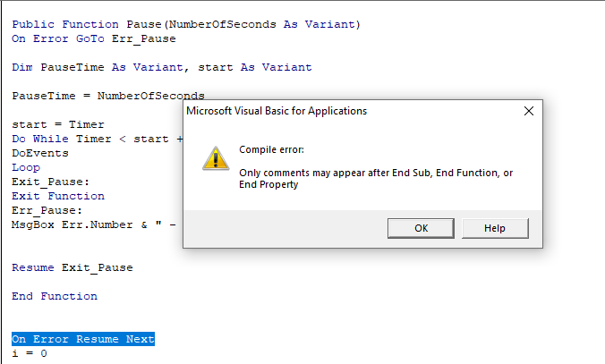Screen dimensions: 605x364
Task: Click the yellow warning triangle icon
Action: coord(216,158)
